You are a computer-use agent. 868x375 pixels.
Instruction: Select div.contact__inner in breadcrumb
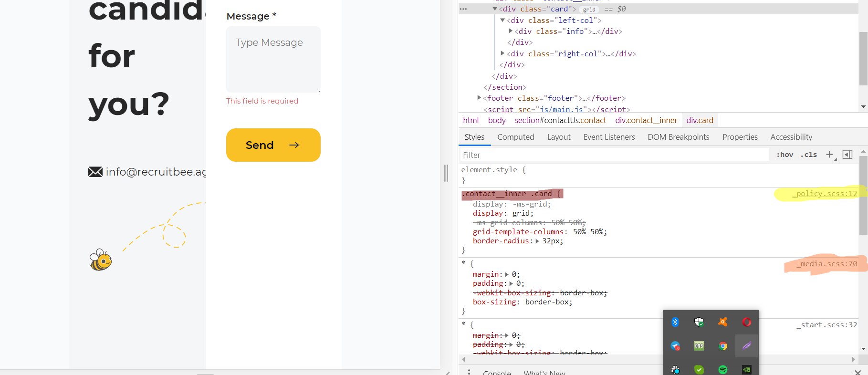tap(646, 120)
